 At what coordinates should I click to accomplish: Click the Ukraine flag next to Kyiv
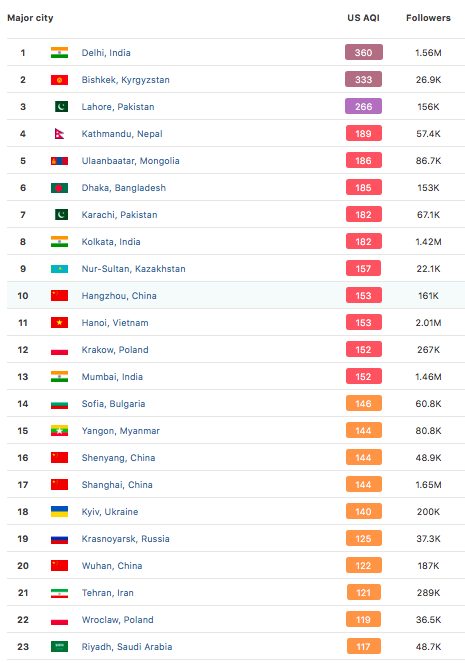(x=59, y=512)
